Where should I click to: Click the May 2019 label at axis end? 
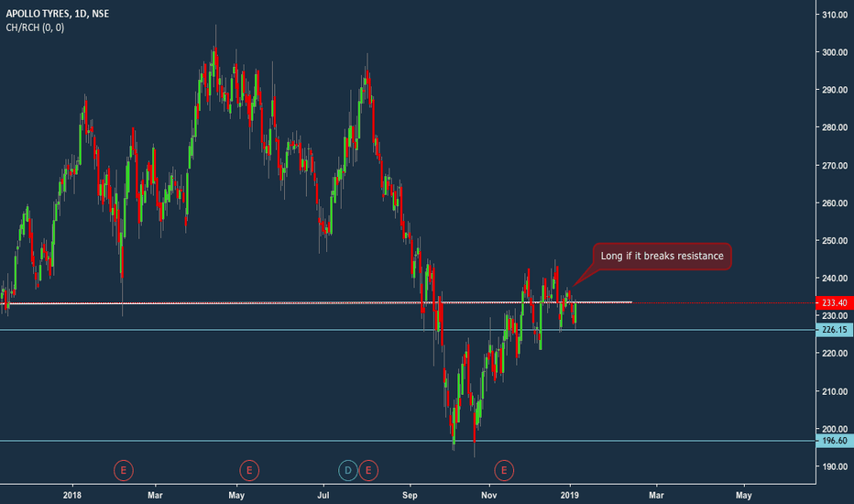[743, 495]
